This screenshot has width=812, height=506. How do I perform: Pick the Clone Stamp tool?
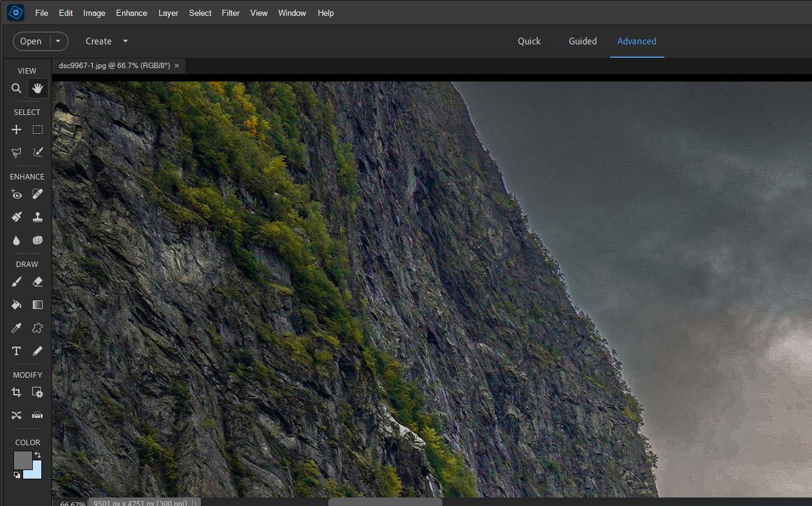point(38,217)
